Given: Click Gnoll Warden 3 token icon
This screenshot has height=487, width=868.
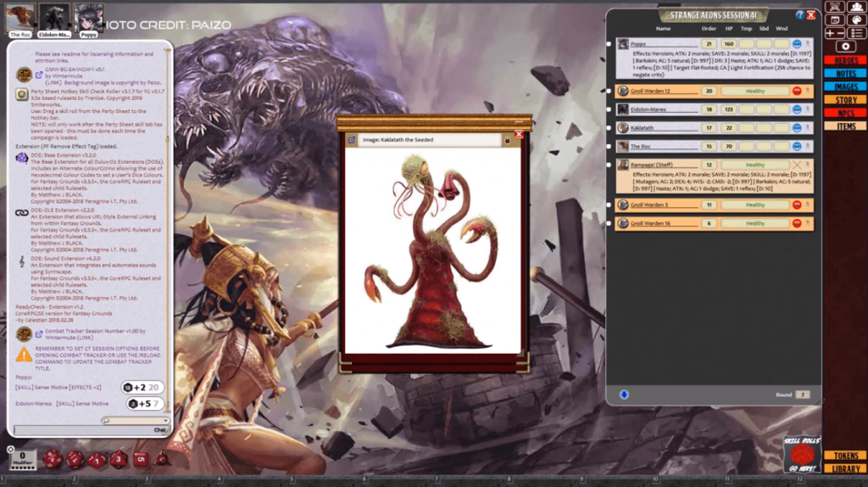Looking at the screenshot, I should coord(623,205).
